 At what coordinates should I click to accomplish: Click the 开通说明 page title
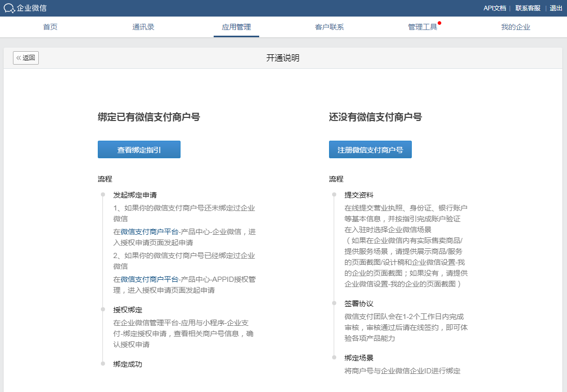click(283, 58)
